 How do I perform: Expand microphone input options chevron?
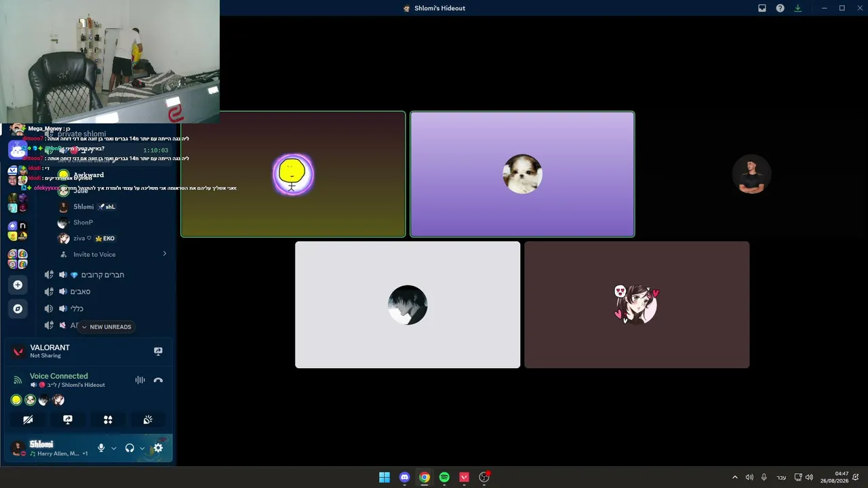pyautogui.click(x=113, y=448)
